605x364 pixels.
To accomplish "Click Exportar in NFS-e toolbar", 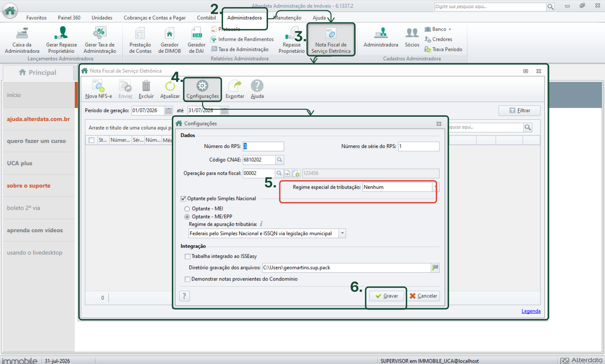I will (235, 89).
